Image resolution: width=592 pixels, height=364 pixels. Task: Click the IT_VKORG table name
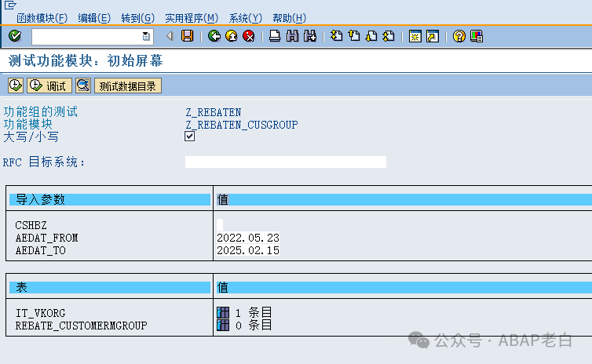point(40,313)
